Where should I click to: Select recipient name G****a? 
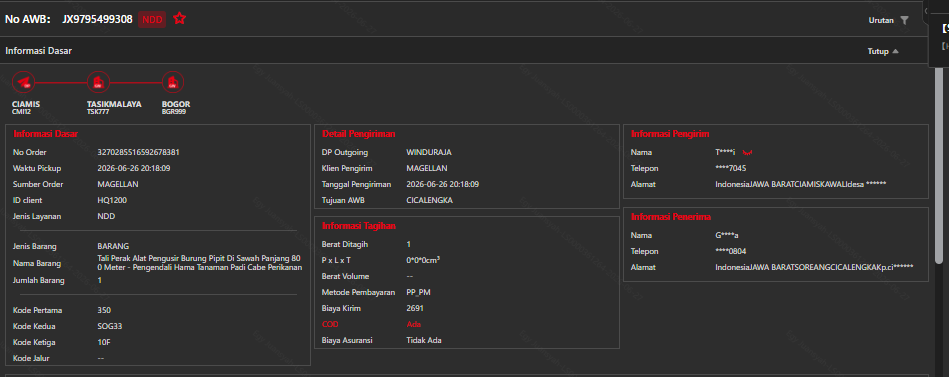tap(727, 235)
